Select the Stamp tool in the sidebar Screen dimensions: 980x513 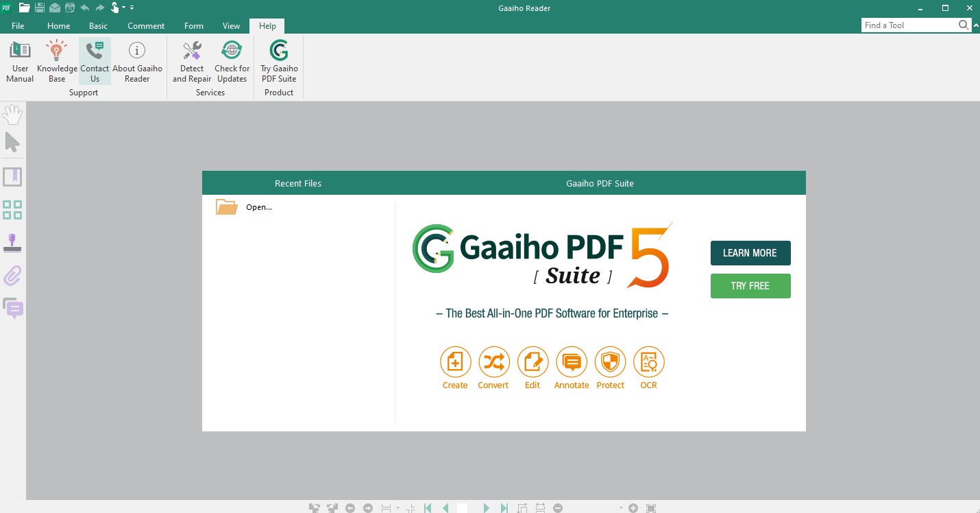[x=12, y=241]
